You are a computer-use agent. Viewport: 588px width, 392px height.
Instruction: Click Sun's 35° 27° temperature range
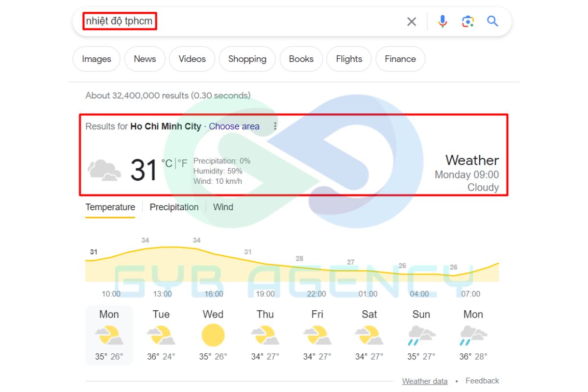pos(421,357)
